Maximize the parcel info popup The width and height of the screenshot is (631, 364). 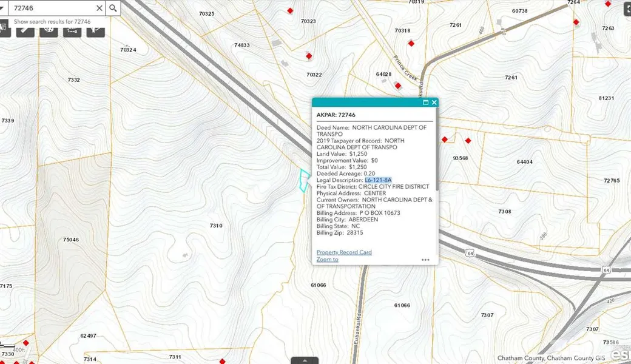click(x=425, y=103)
